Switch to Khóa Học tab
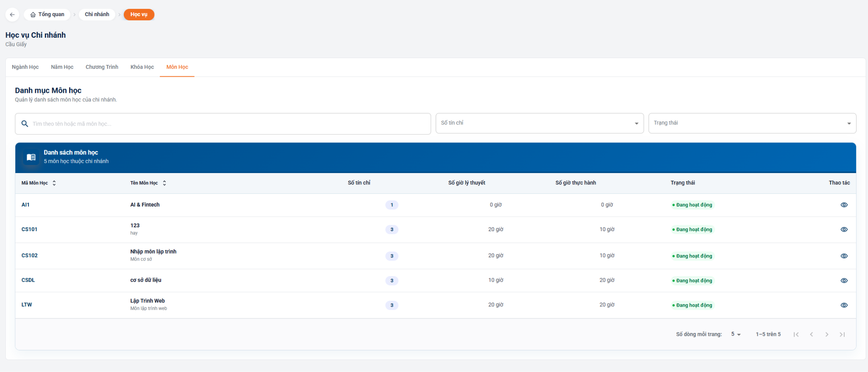Viewport: 868px width, 372px height. (x=142, y=67)
